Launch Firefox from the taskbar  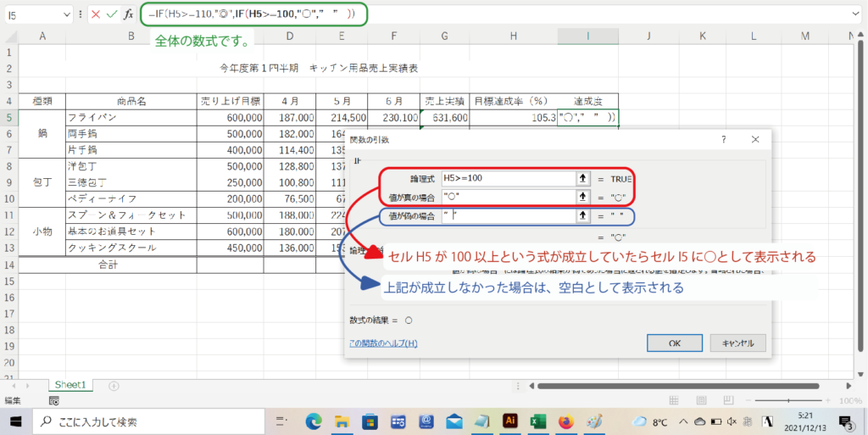point(565,421)
